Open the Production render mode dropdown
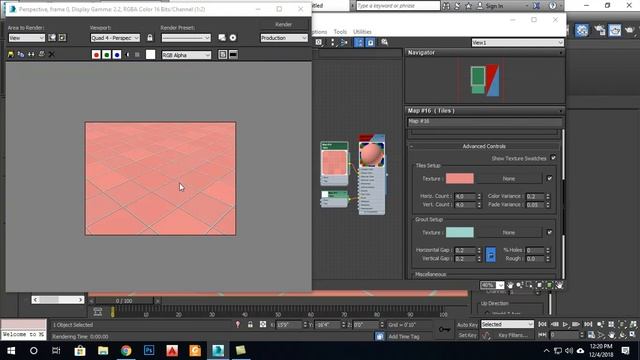Screen dimensions: 640x360 tap(284, 38)
